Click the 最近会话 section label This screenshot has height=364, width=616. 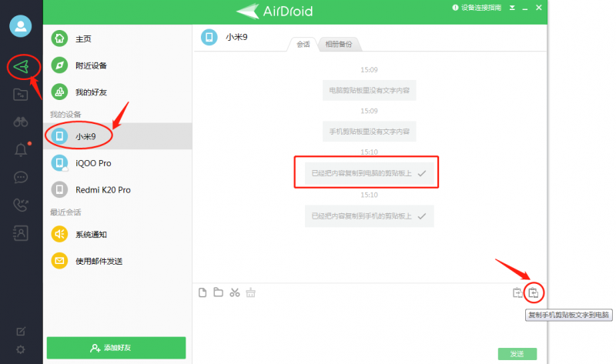click(65, 212)
